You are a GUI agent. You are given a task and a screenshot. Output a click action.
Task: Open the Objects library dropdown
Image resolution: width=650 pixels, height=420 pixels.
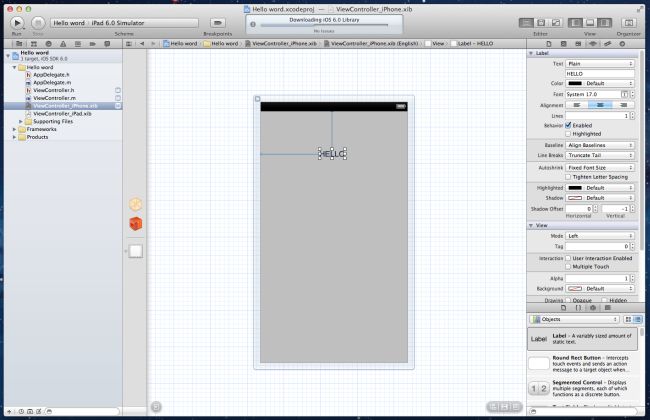pos(575,319)
